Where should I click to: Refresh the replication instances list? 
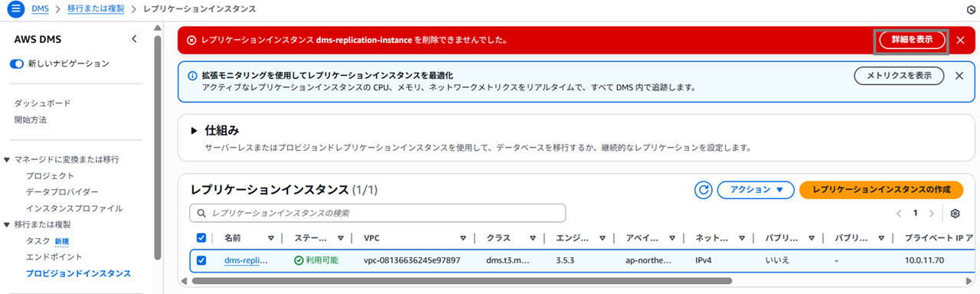[x=704, y=190]
